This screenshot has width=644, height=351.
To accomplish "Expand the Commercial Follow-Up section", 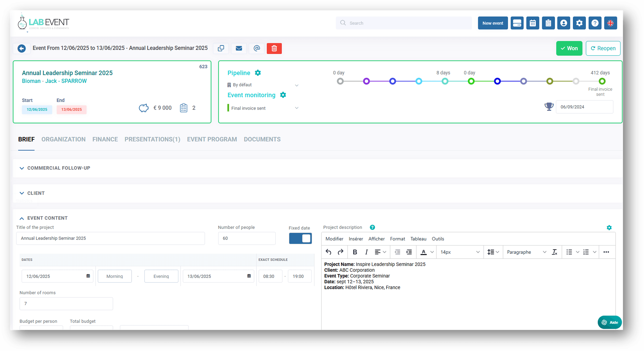I will [x=58, y=168].
